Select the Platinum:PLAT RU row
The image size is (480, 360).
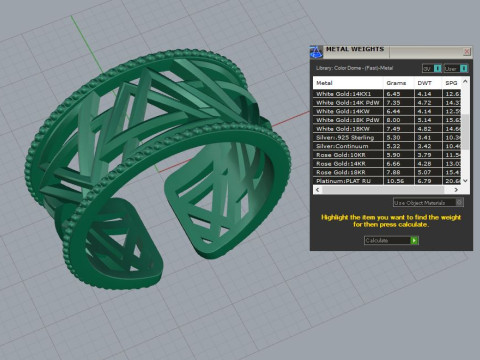(x=387, y=181)
